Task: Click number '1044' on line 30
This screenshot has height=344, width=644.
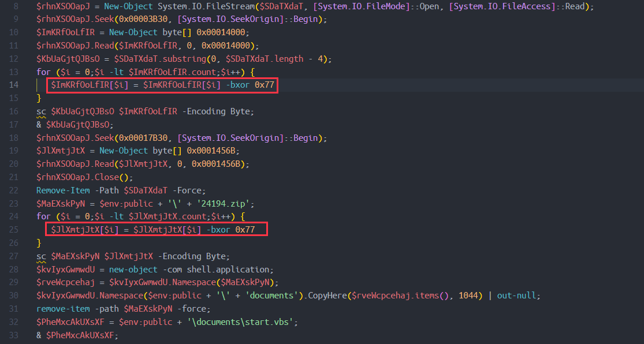Action: coord(468,296)
